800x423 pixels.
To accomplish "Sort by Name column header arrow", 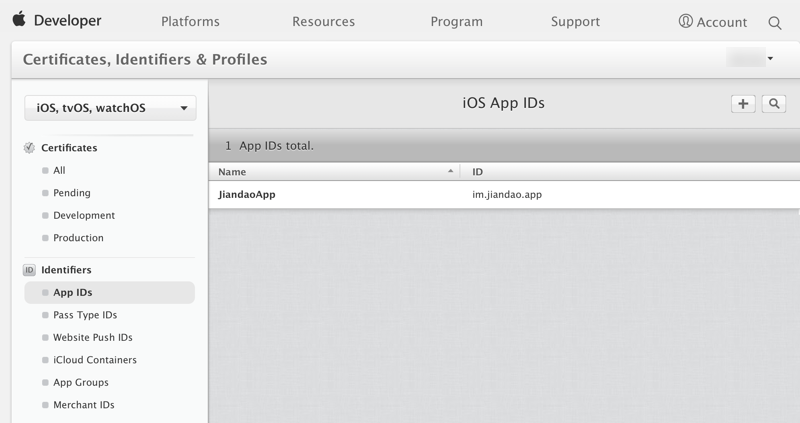I will [x=450, y=172].
